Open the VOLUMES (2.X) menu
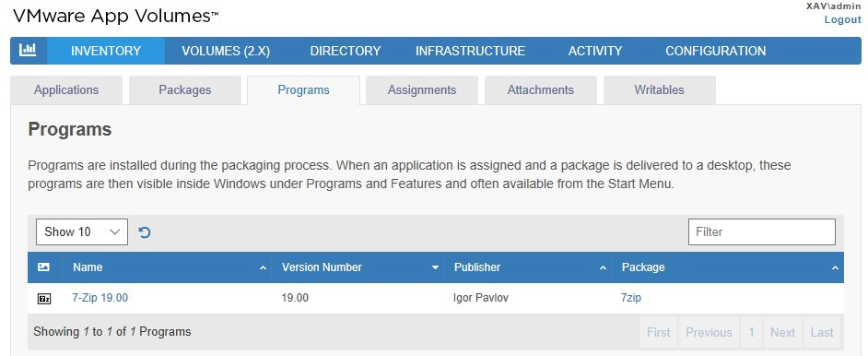This screenshot has height=356, width=868. (x=226, y=51)
